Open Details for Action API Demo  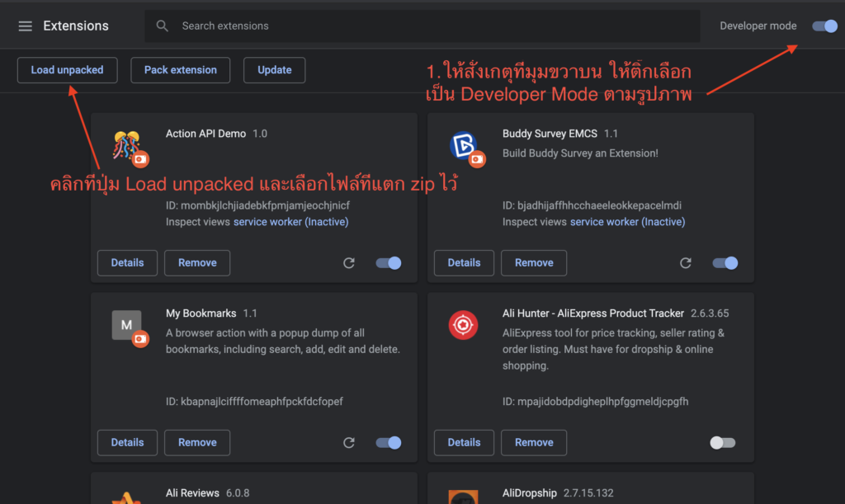click(127, 263)
